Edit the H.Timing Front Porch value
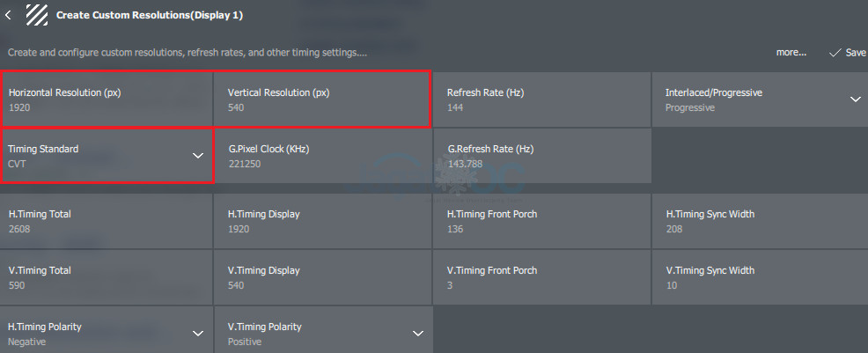 [x=542, y=221]
